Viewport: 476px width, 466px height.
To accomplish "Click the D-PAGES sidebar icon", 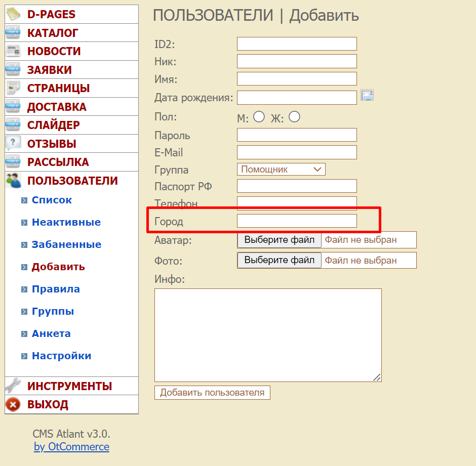I will (x=13, y=14).
